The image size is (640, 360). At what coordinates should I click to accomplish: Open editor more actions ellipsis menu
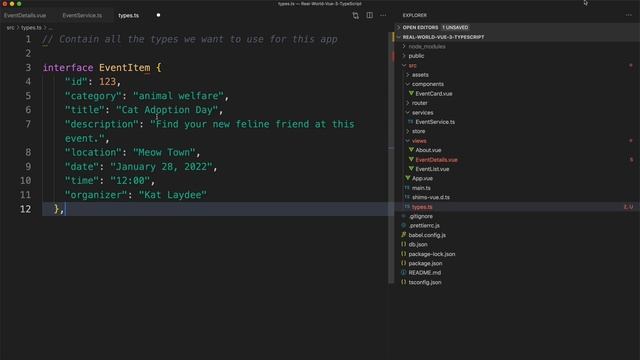pos(383,16)
